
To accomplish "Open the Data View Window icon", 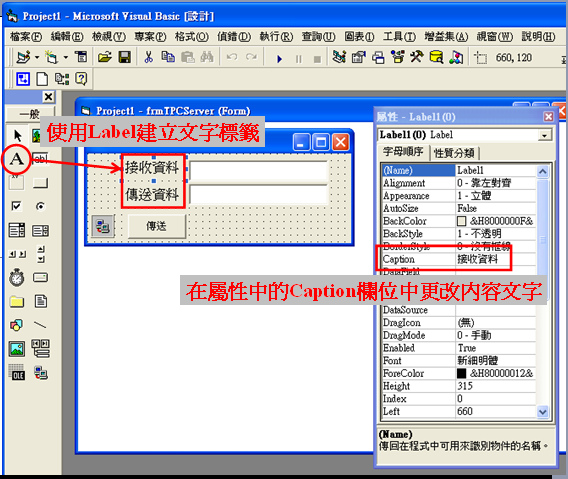I will (437, 57).
